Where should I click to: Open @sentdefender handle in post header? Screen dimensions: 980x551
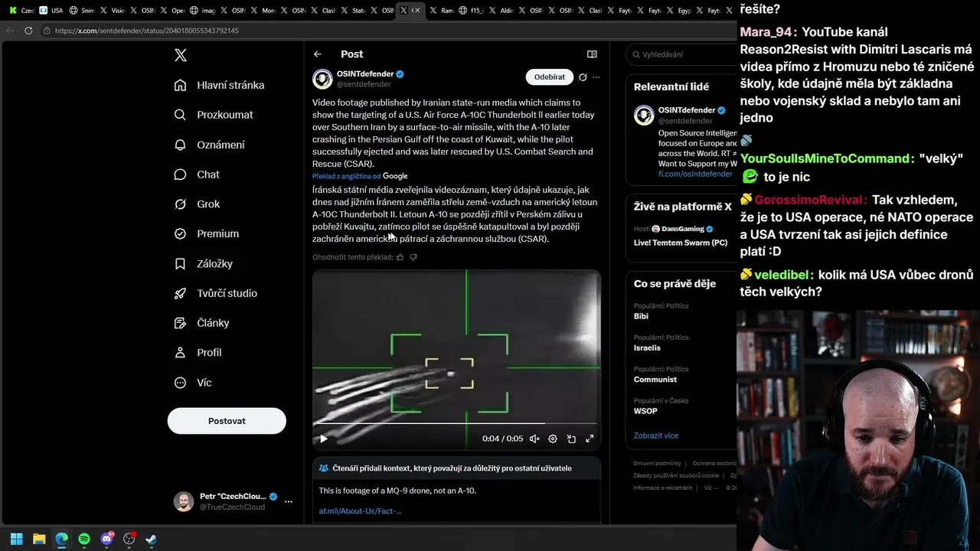(x=364, y=84)
